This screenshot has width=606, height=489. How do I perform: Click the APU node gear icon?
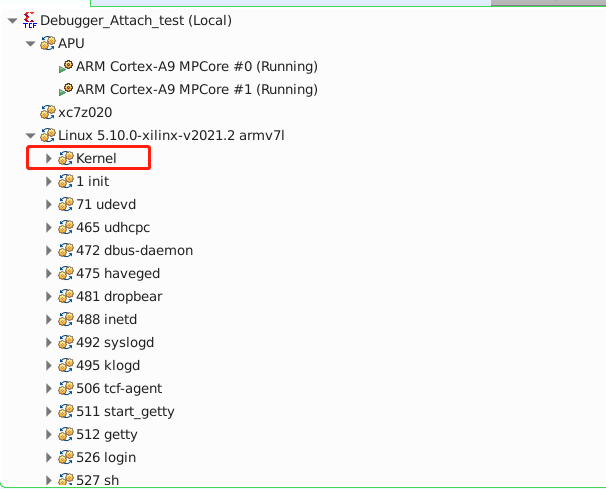coord(48,43)
